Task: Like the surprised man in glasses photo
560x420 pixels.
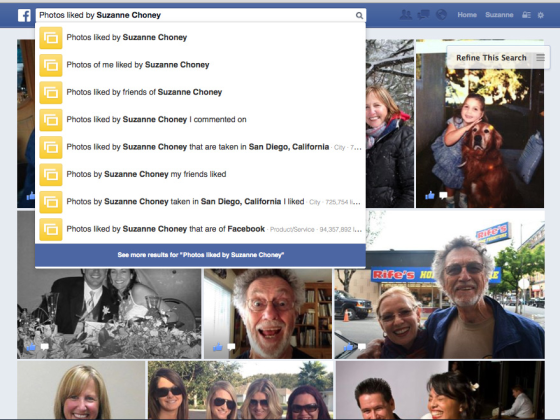Action: point(218,346)
